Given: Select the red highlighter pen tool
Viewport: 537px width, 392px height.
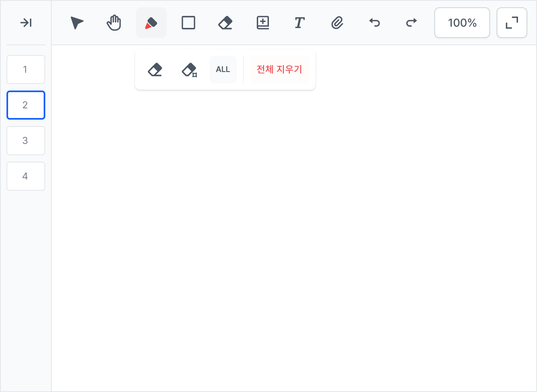Looking at the screenshot, I should click(x=151, y=23).
